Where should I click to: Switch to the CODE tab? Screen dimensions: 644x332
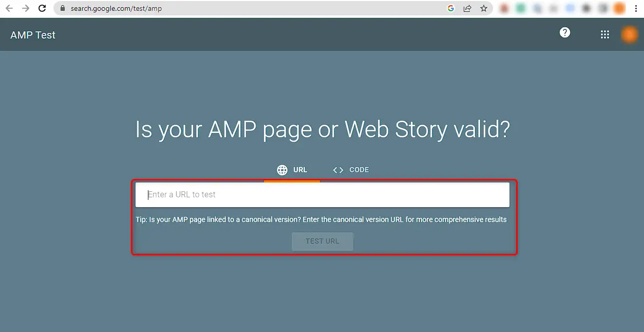[351, 170]
